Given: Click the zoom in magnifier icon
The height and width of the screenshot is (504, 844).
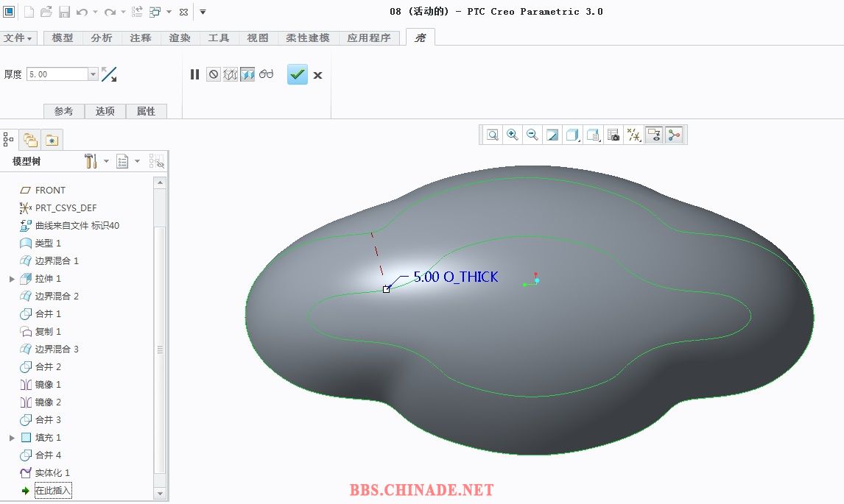Looking at the screenshot, I should click(513, 135).
